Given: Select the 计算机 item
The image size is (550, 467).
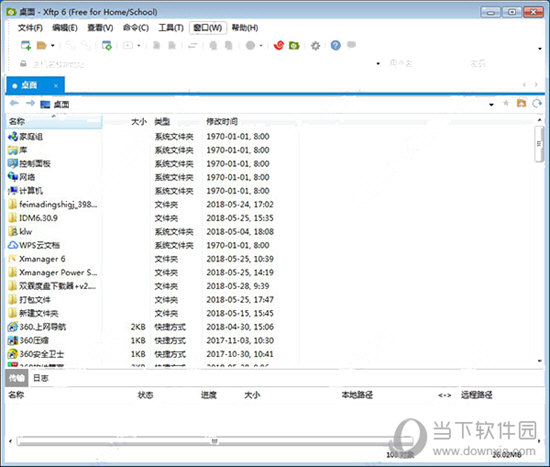Looking at the screenshot, I should point(26,191).
